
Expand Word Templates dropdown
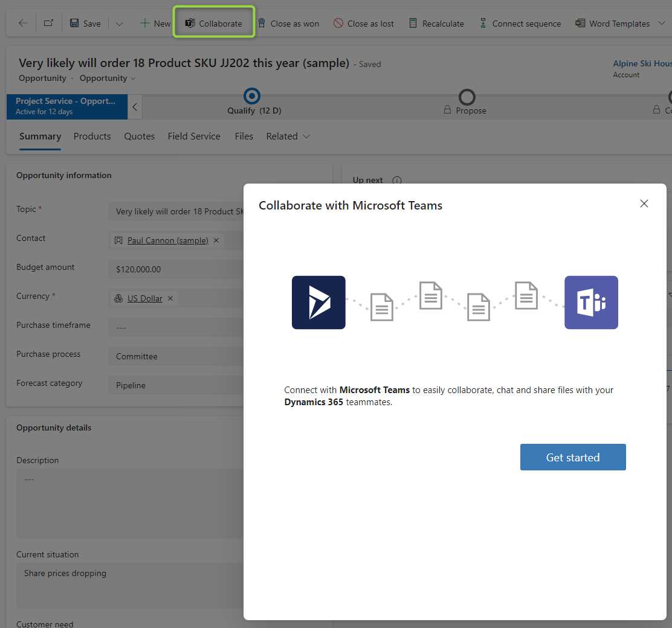coord(661,24)
